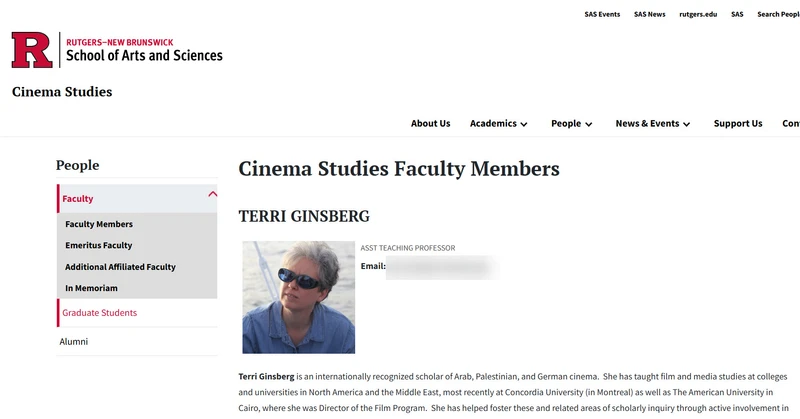Open Academics menu
Viewport: 800px width, 419px height.
pyautogui.click(x=493, y=124)
